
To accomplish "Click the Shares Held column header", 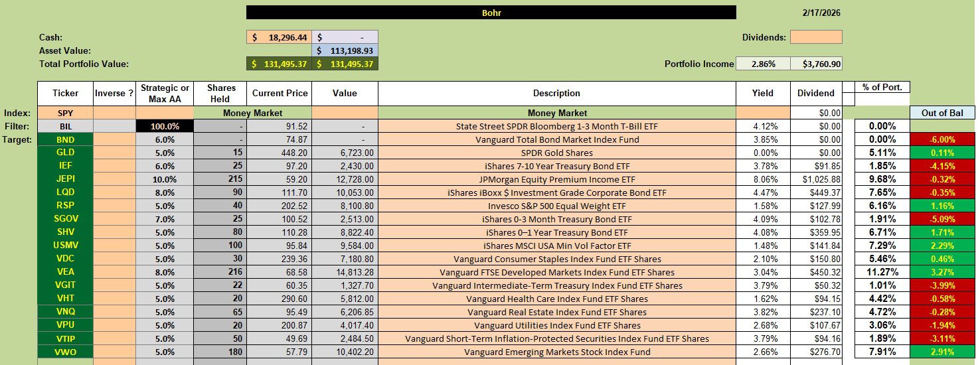I will 220,94.
